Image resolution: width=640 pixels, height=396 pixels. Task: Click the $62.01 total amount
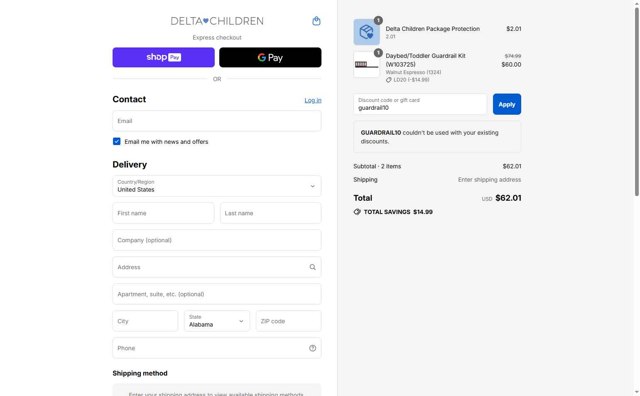coord(508,198)
